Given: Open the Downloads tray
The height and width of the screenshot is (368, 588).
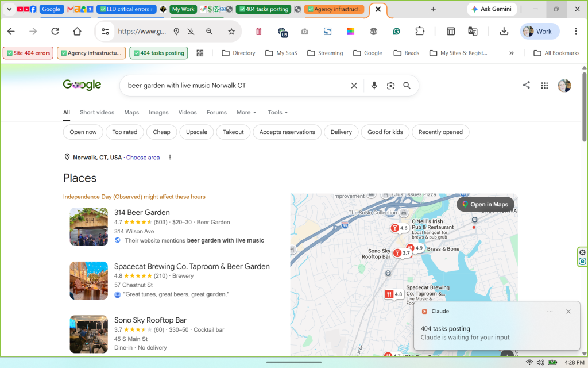Looking at the screenshot, I should [x=504, y=32].
